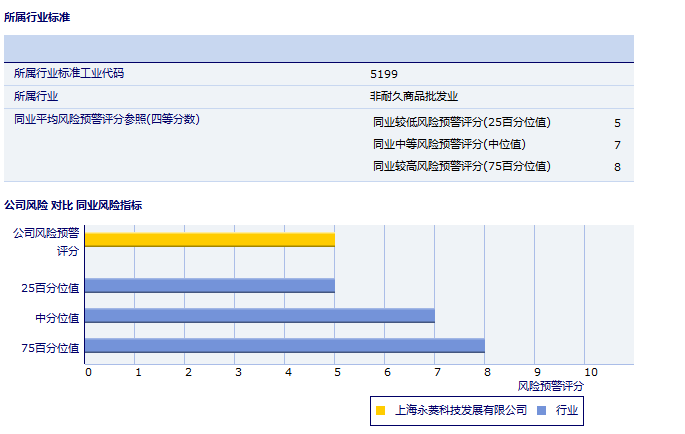Click the 所属行业标准 section heading

[37, 18]
